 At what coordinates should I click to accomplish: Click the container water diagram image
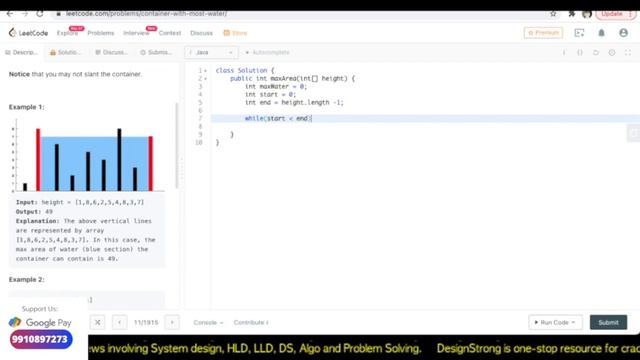point(87,155)
